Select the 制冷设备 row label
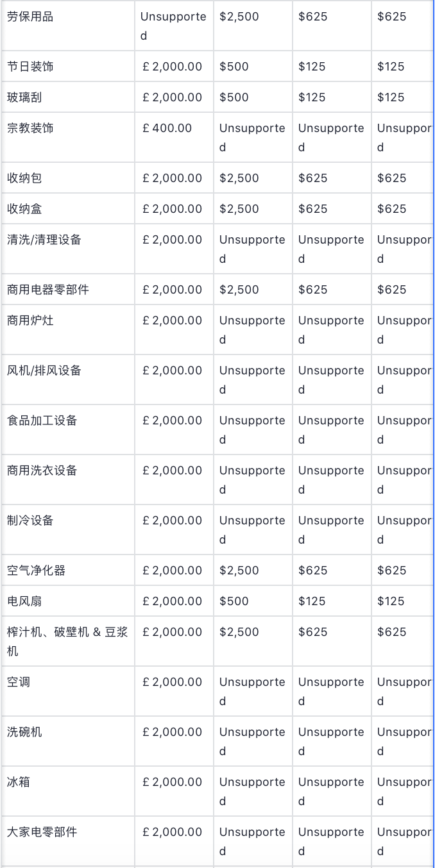 (x=30, y=521)
